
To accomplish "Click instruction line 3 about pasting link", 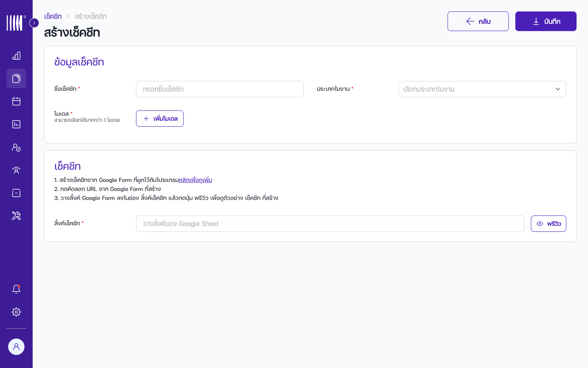I will coord(166,198).
